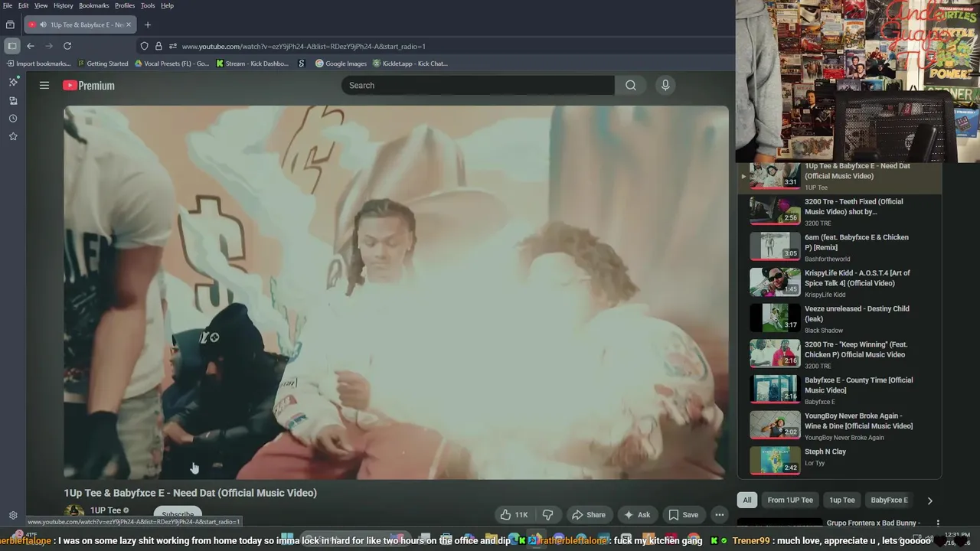Image resolution: width=980 pixels, height=551 pixels.
Task: Select the BabyFxce E filter chip
Action: point(889,500)
